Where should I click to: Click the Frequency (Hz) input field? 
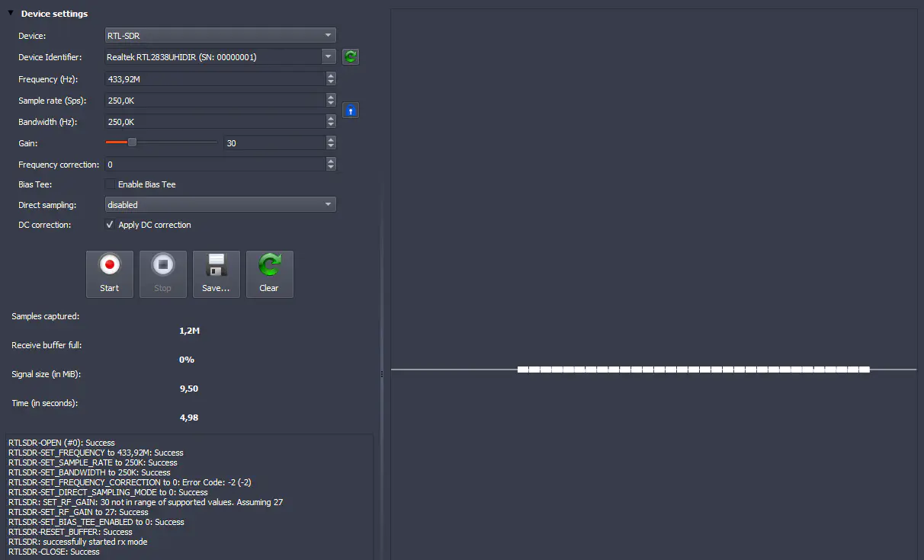pyautogui.click(x=213, y=78)
